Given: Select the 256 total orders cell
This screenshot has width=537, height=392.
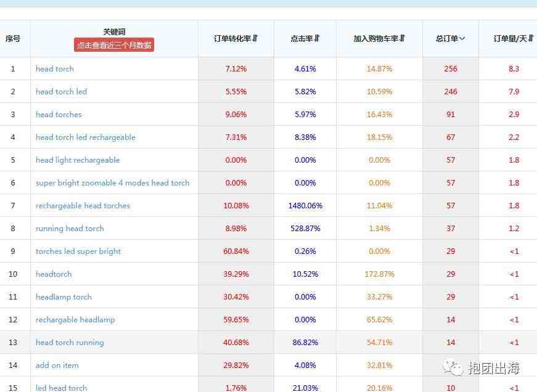Looking at the screenshot, I should (x=451, y=69).
